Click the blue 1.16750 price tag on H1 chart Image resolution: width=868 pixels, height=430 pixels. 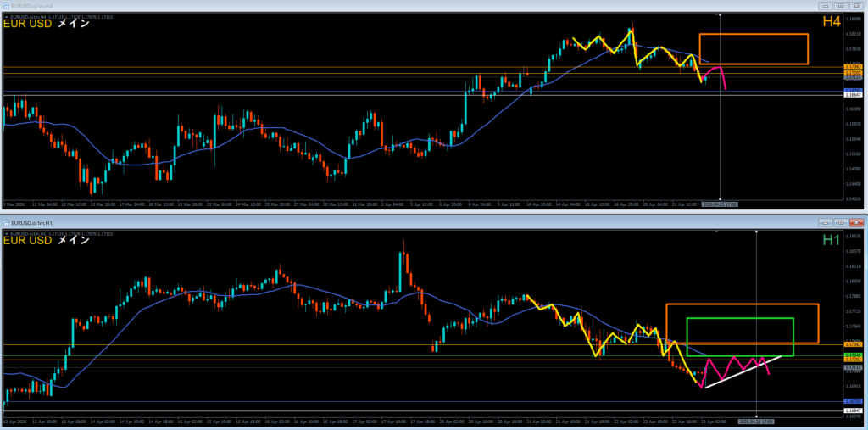click(x=853, y=401)
